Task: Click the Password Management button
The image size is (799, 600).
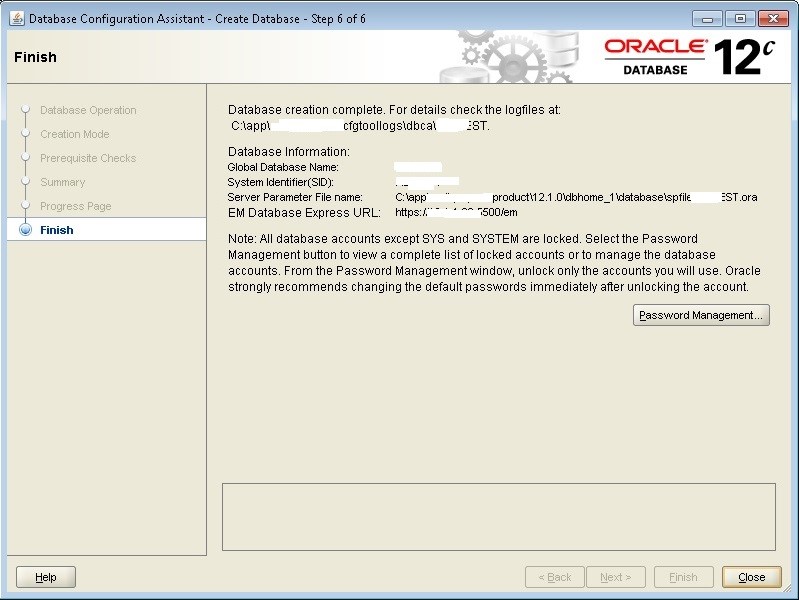Action: click(x=701, y=315)
